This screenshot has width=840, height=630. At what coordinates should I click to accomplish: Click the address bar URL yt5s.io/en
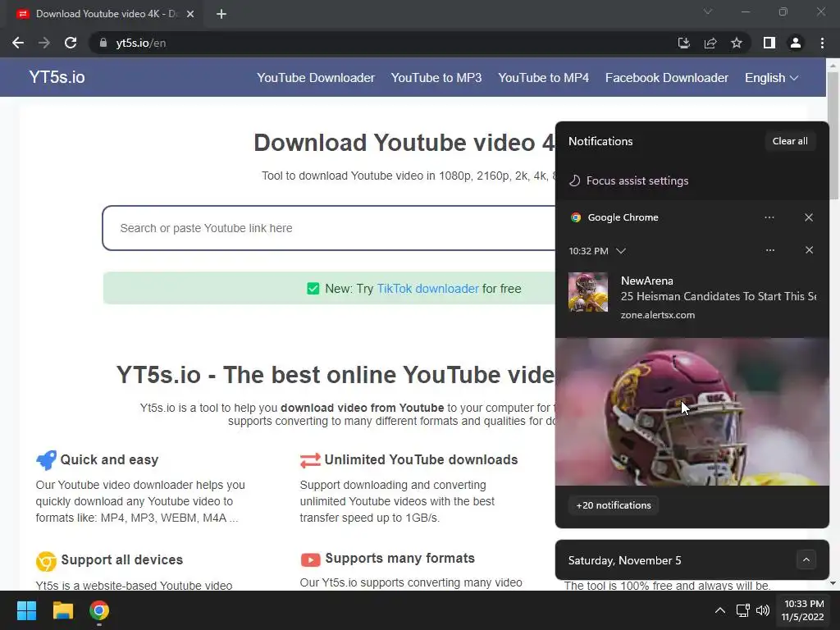[x=141, y=43]
